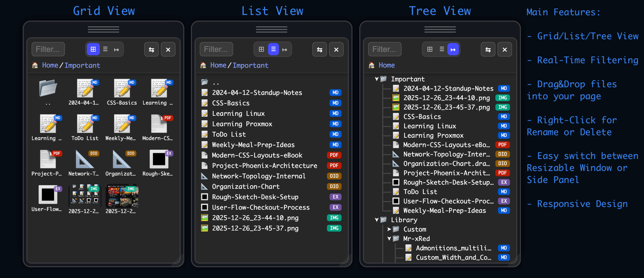644x278 pixels.
Task: Collapse the Important folder in tree
Action: click(x=377, y=79)
